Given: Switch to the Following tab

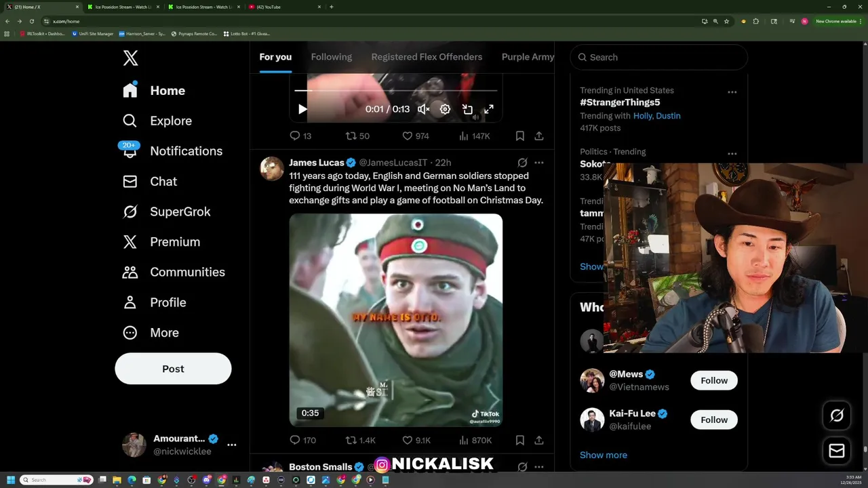Looking at the screenshot, I should tap(331, 57).
